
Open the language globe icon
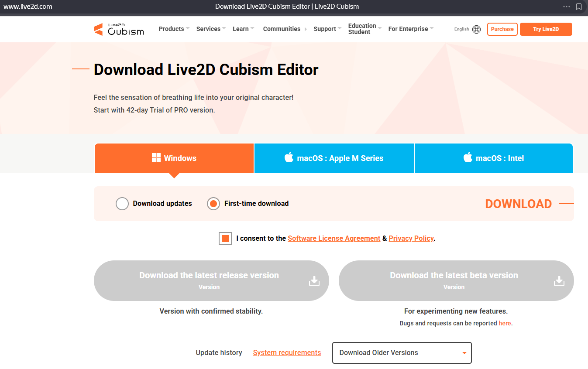click(477, 29)
